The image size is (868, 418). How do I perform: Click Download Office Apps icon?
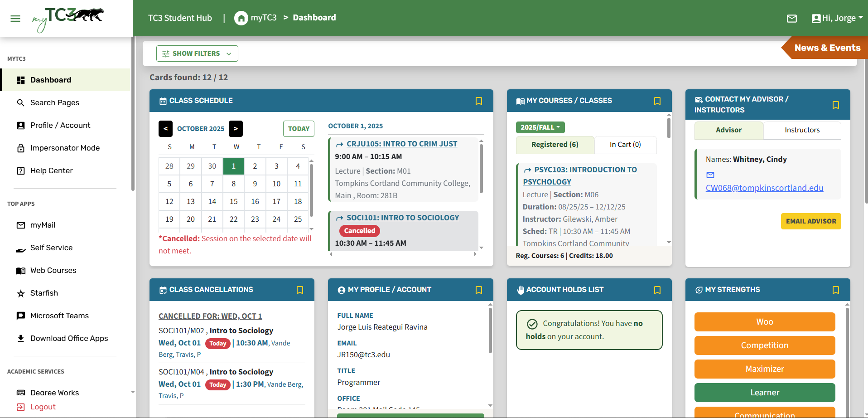pyautogui.click(x=21, y=338)
